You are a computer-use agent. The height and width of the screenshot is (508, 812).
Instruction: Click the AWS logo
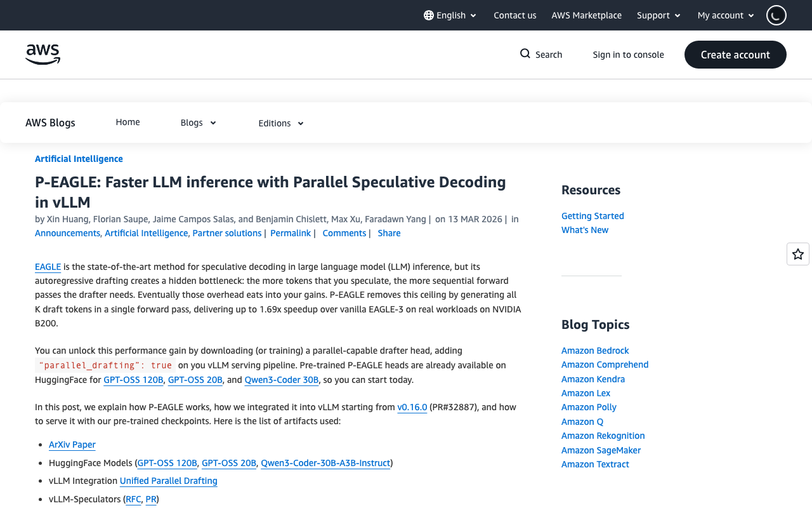pyautogui.click(x=43, y=55)
